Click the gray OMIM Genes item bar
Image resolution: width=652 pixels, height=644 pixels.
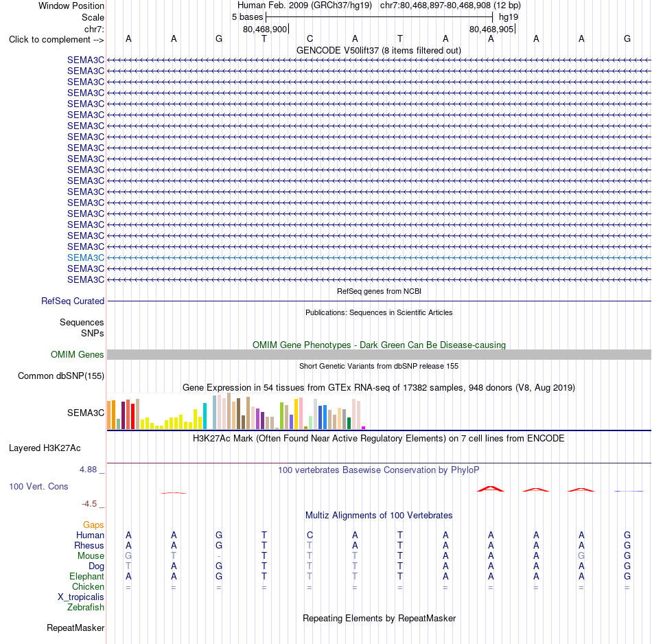379,355
